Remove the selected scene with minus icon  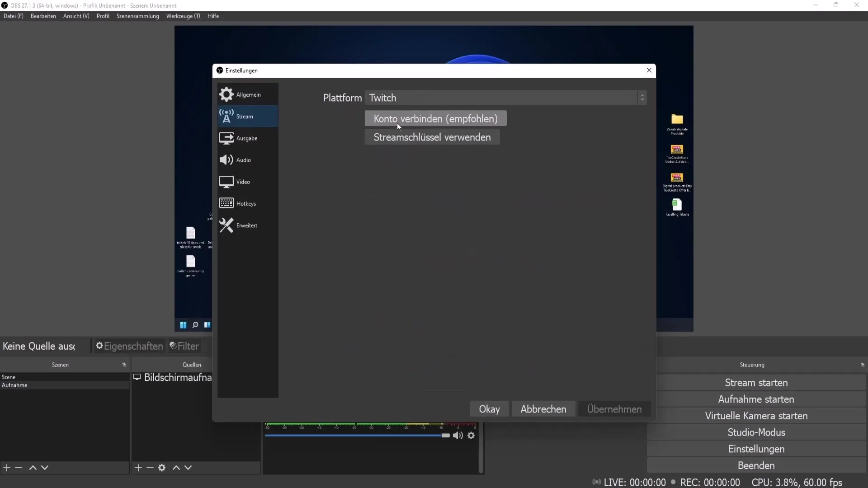(x=19, y=468)
